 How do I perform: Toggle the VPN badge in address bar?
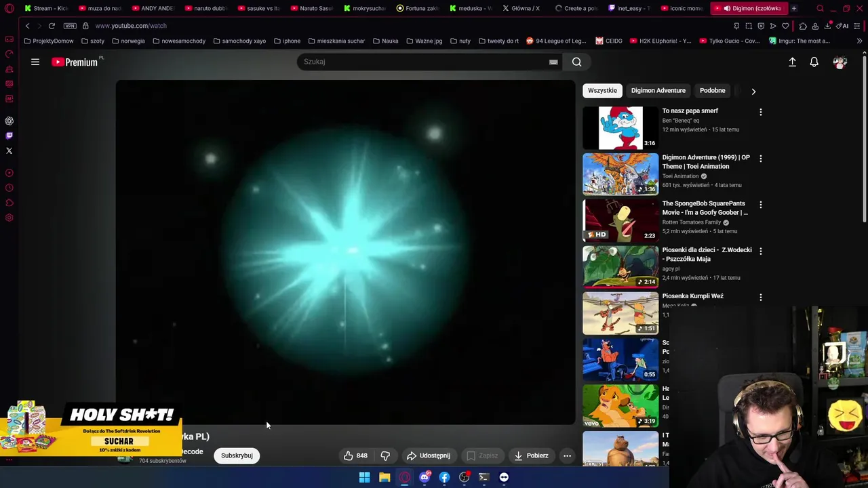click(70, 26)
